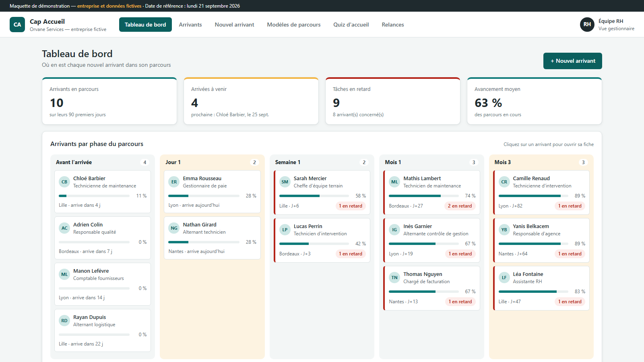Click the Mois 3 column header
This screenshot has width=644, height=362.
pos(541,162)
